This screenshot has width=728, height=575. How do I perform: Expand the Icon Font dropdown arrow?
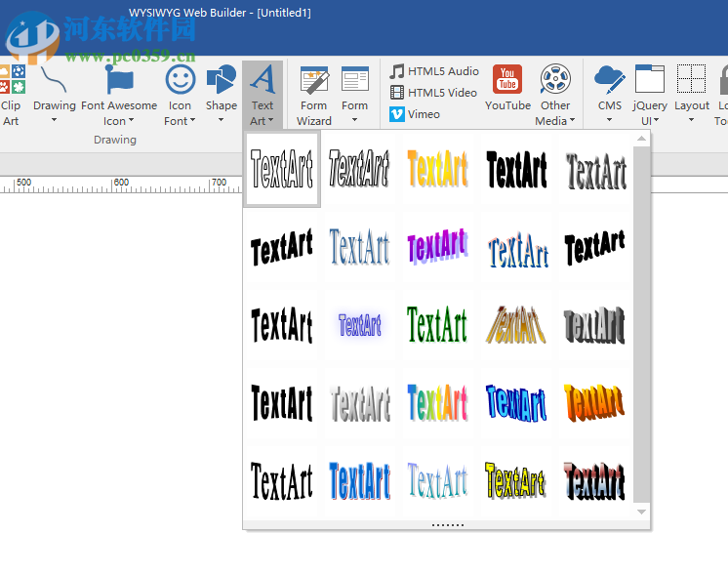pyautogui.click(x=192, y=120)
